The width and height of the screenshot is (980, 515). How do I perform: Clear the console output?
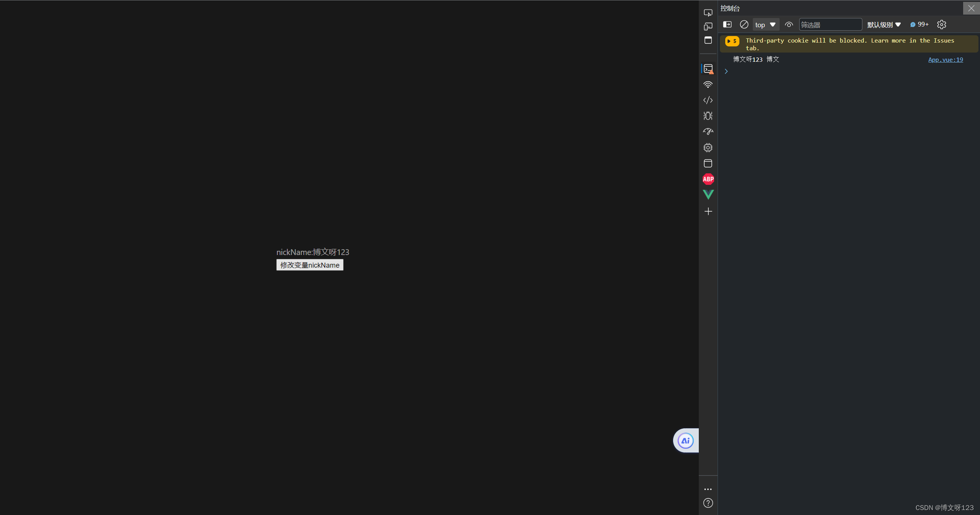coord(744,25)
